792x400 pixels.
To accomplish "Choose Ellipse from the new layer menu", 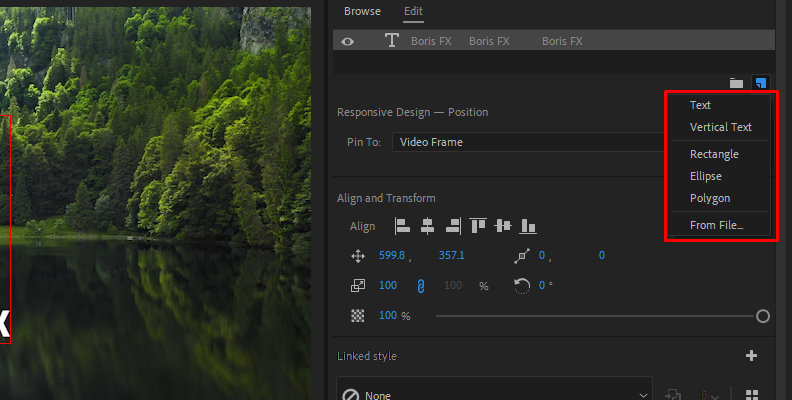I will click(706, 176).
